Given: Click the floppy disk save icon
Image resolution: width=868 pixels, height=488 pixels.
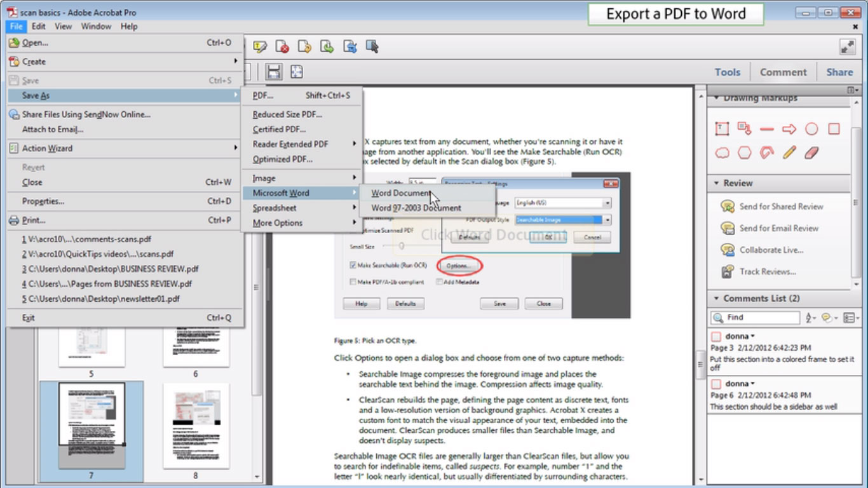Looking at the screenshot, I should (274, 72).
